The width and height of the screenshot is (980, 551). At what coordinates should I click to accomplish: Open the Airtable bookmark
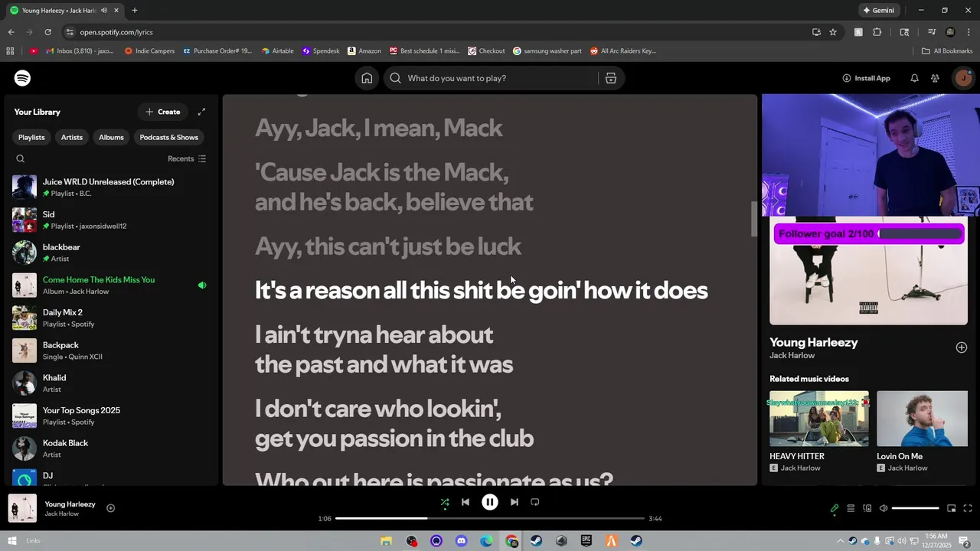click(x=277, y=51)
